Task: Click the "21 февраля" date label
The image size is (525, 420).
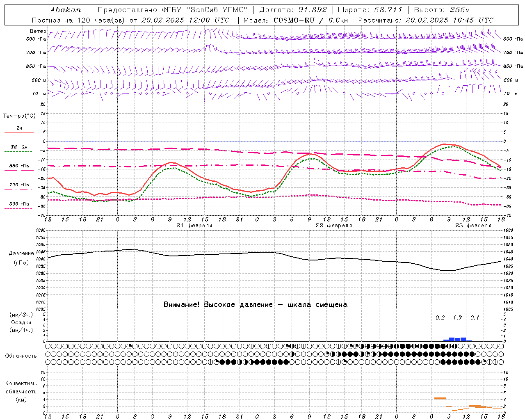Action: [194, 226]
